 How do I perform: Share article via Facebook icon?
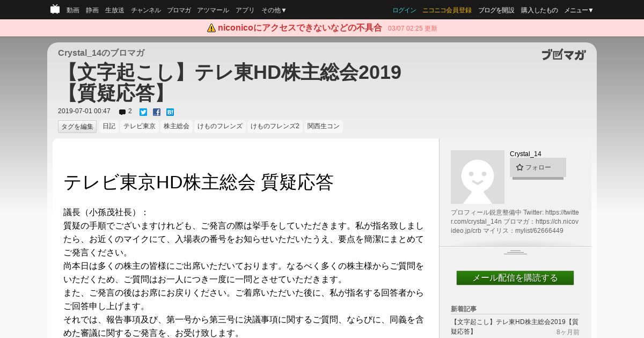[x=157, y=112]
